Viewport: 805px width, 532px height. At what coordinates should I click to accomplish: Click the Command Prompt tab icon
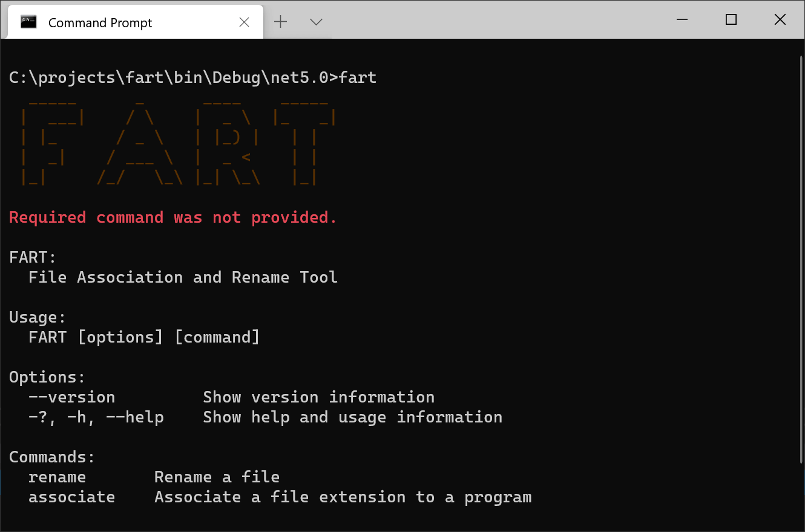coord(28,22)
